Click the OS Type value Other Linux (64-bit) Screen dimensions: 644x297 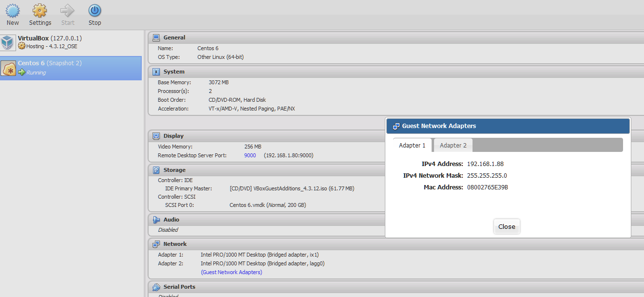221,57
